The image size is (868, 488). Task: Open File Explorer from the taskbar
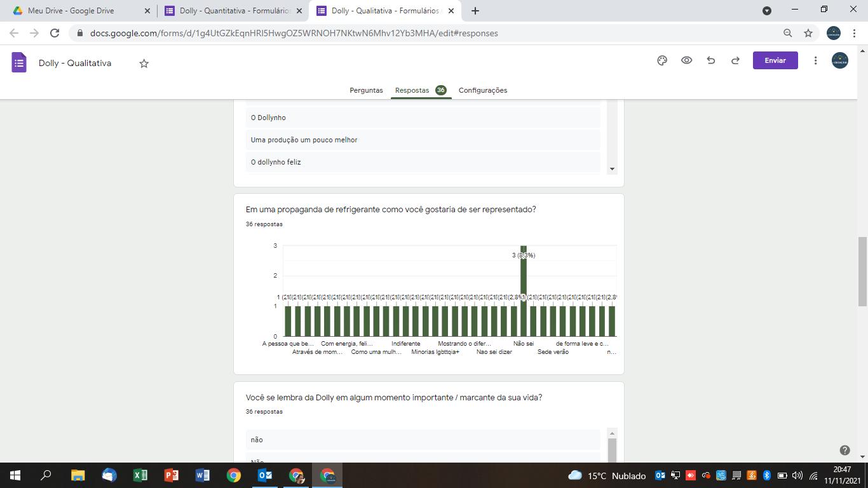point(78,475)
